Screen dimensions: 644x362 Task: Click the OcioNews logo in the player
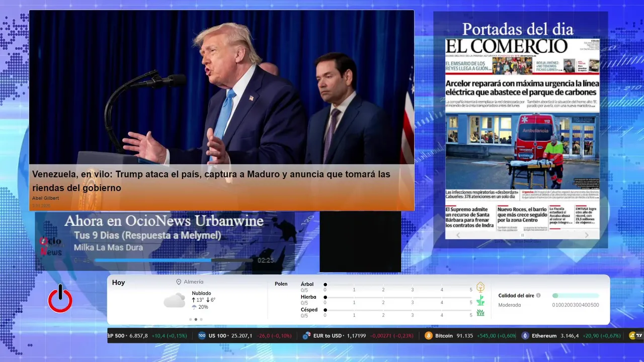(x=50, y=246)
